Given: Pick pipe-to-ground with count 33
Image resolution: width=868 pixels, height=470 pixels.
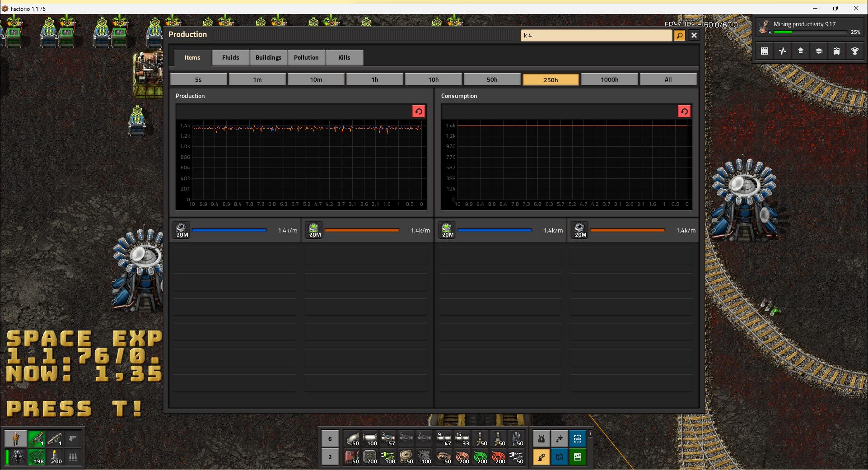Looking at the screenshot, I should point(462,438).
